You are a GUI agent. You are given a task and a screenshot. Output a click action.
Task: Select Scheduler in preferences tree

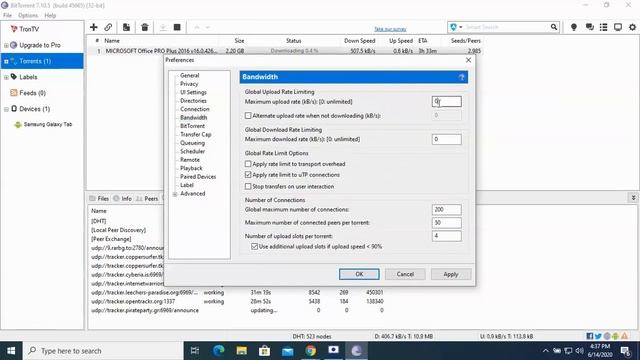click(192, 151)
